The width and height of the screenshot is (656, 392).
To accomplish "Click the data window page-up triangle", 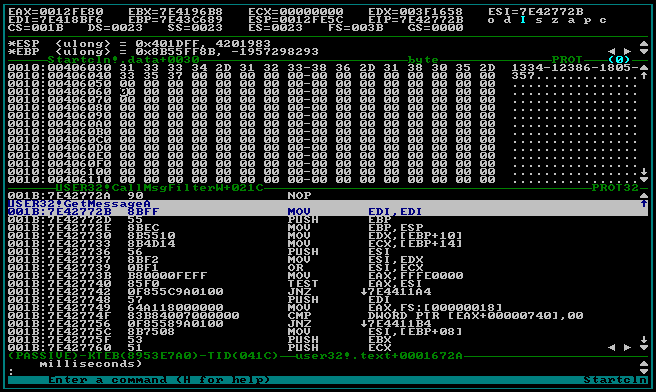I will (x=644, y=68).
